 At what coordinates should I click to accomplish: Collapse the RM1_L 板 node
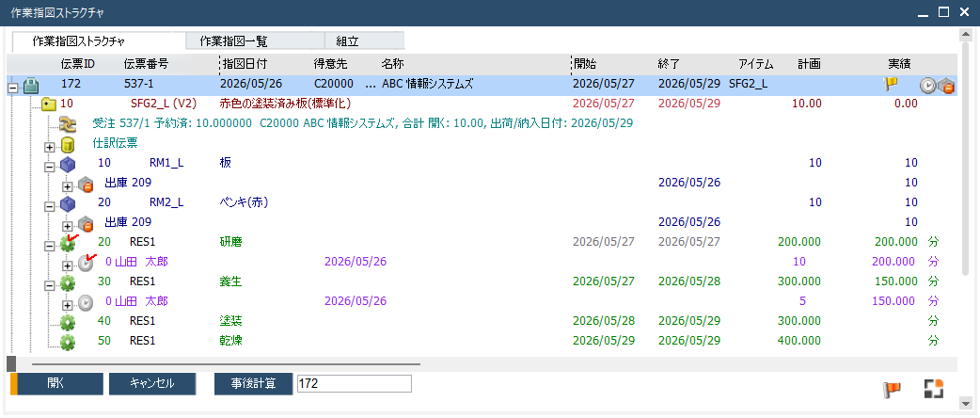point(49,167)
